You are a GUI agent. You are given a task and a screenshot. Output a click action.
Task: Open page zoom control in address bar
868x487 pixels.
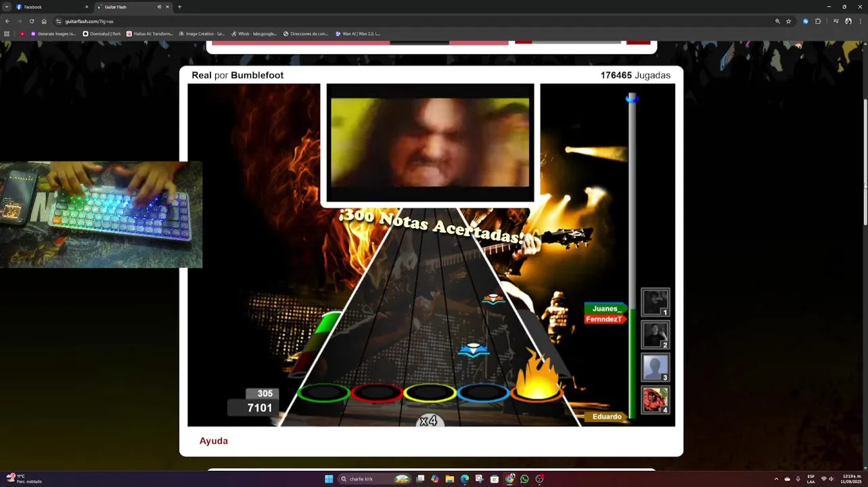[x=777, y=21]
